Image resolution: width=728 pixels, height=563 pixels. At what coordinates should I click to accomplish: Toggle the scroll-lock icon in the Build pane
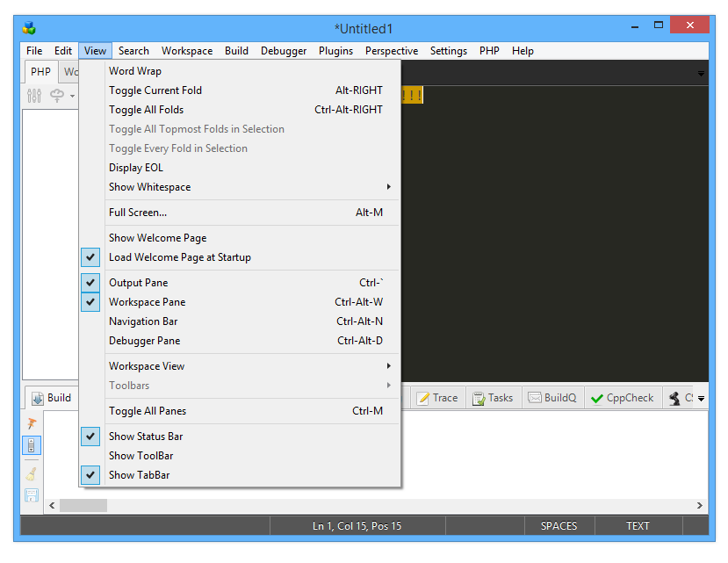point(32,445)
